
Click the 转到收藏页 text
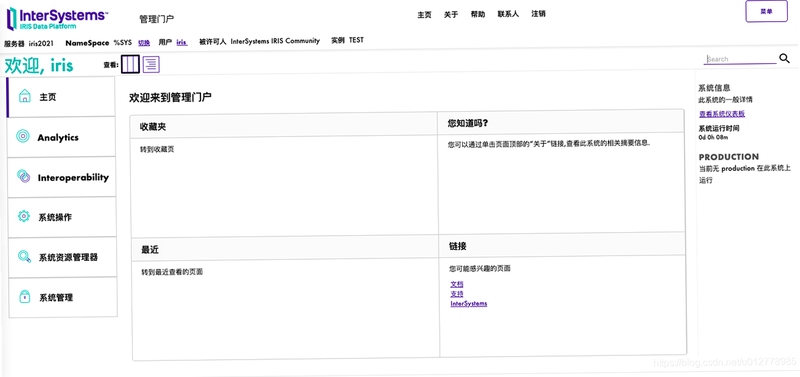157,149
